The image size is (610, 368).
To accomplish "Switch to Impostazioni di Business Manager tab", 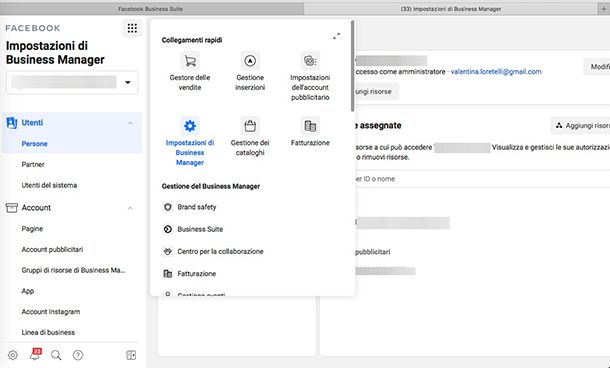I will [450, 9].
